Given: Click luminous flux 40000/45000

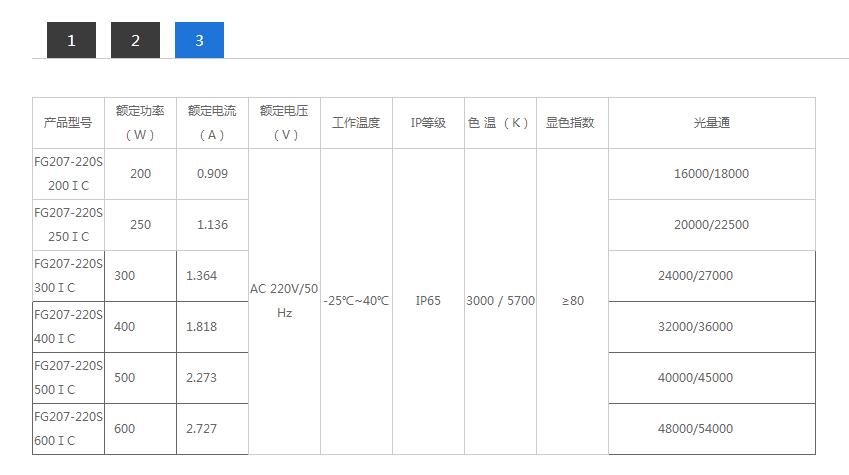Looking at the screenshot, I should [696, 378].
